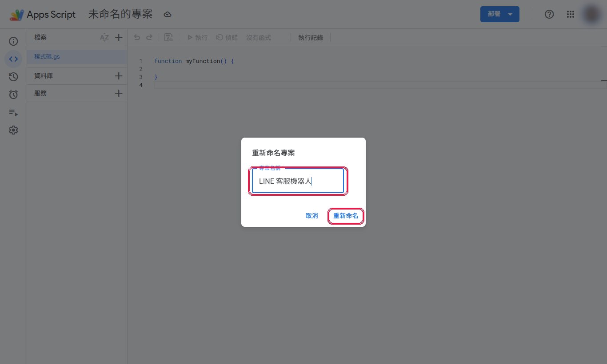This screenshot has height=364, width=607.
Task: Open Project History clock icon
Action: click(x=13, y=77)
